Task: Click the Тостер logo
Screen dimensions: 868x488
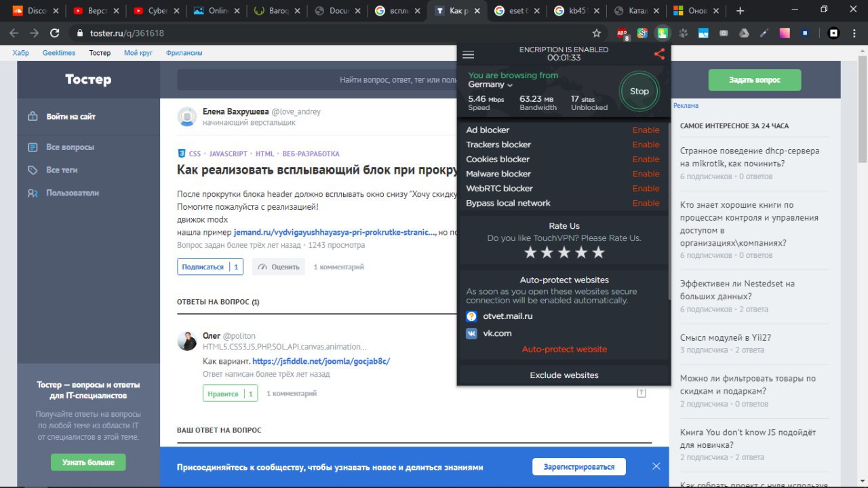Action: point(88,79)
